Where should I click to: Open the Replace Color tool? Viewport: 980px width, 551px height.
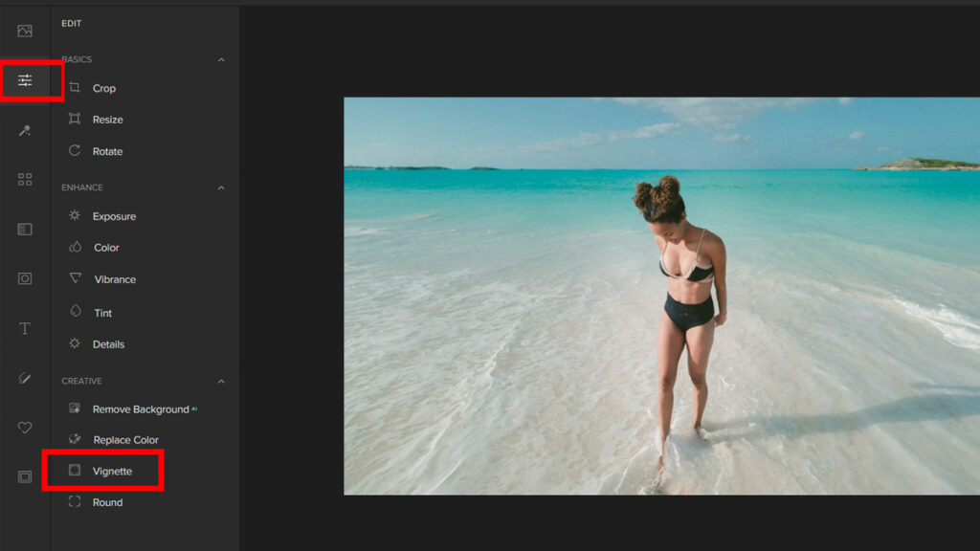[x=125, y=440]
